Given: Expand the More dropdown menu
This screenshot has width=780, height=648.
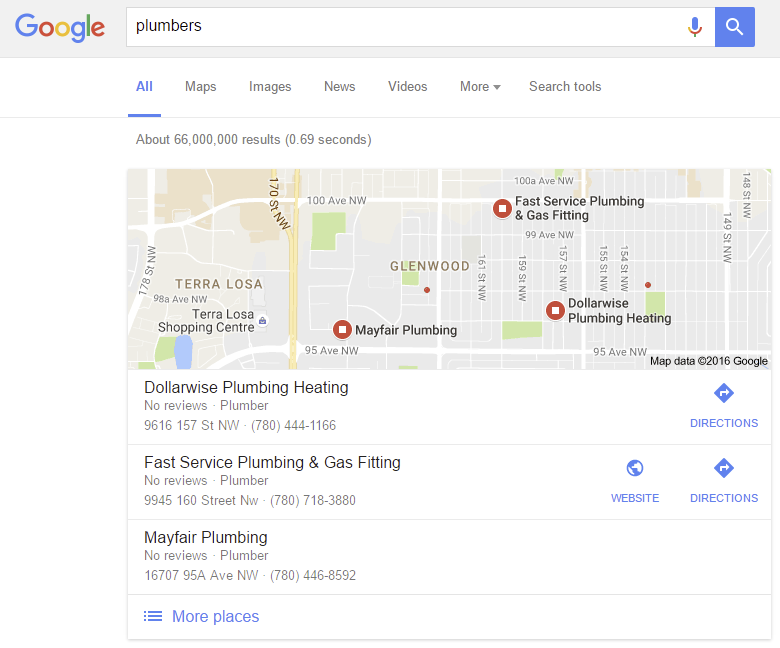Looking at the screenshot, I should click(x=480, y=87).
